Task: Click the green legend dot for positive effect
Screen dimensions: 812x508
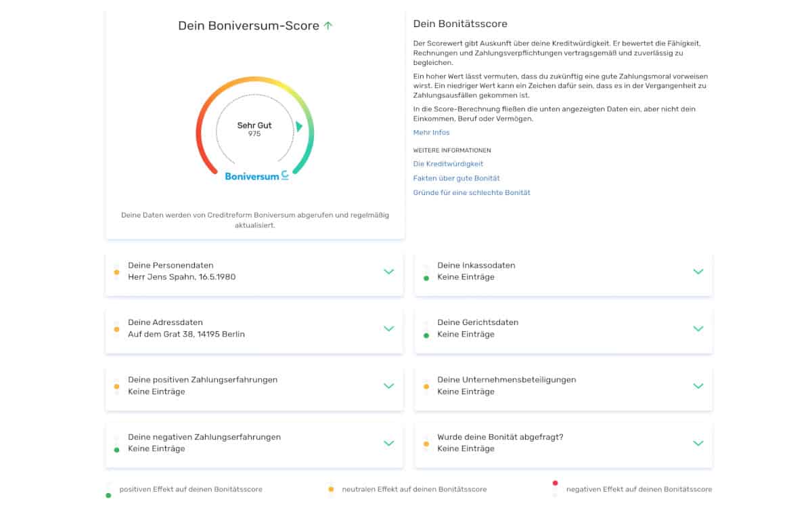Action: (x=108, y=495)
